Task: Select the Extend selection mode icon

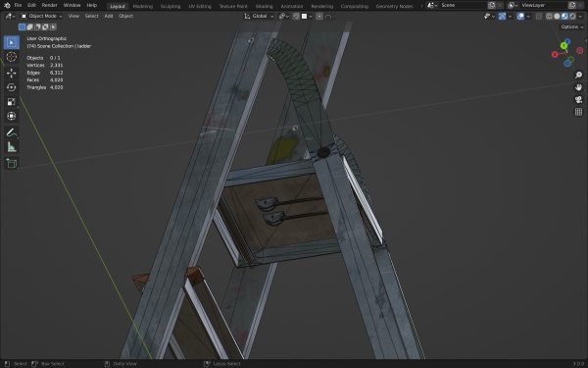Action: 29,27
